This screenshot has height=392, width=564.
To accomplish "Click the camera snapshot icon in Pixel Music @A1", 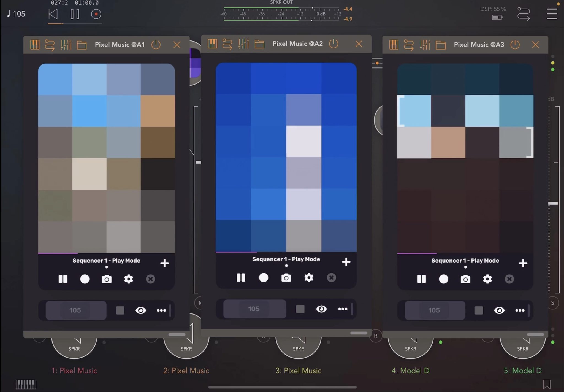I will point(107,279).
